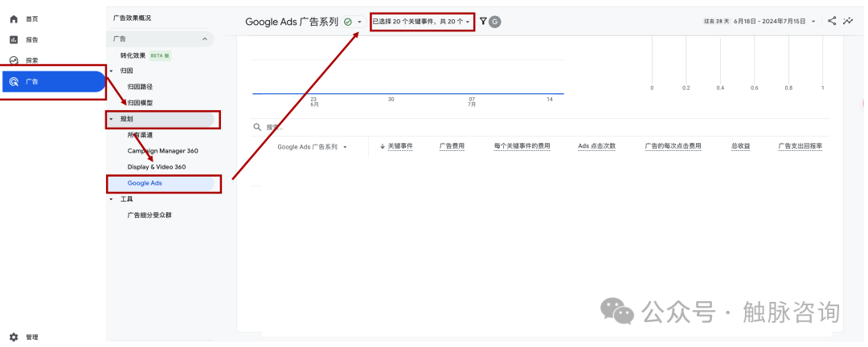Sort by Ads 点击次数 column

click(x=596, y=147)
